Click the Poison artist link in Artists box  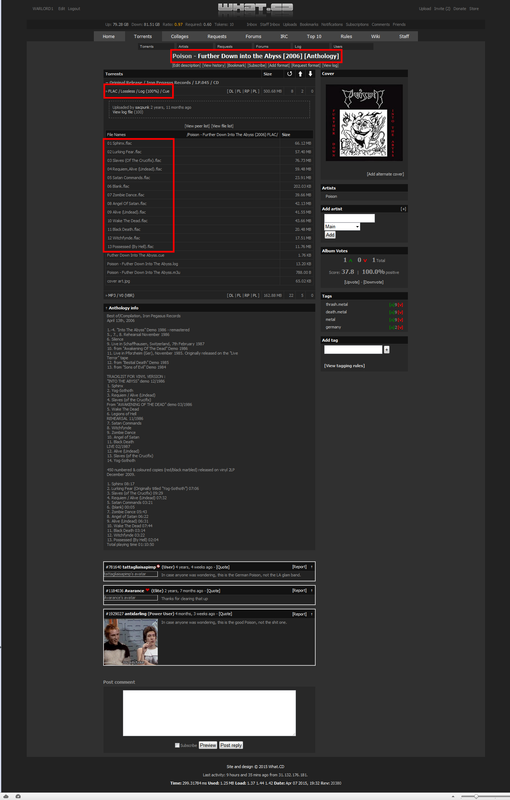[331, 196]
